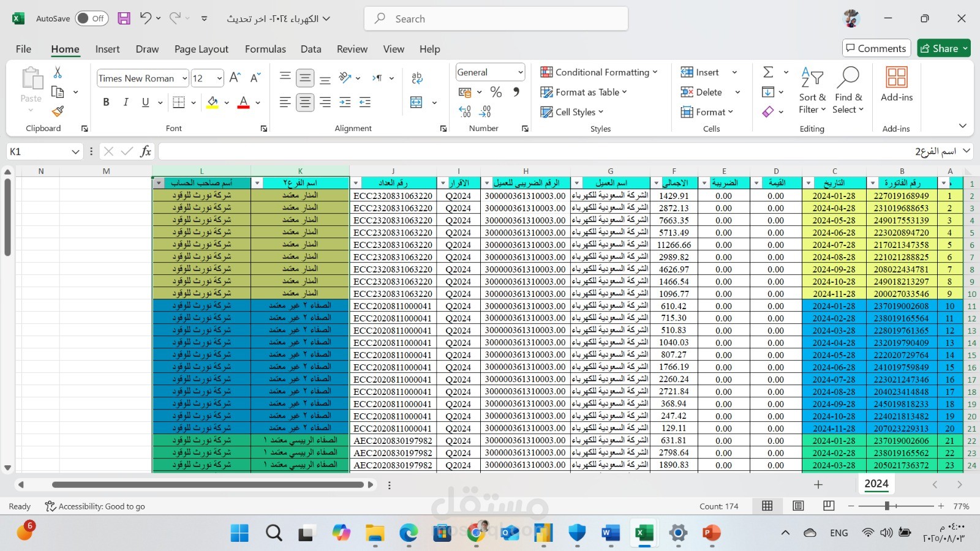Click the Format button in Cells
The image size is (980, 551).
click(707, 111)
